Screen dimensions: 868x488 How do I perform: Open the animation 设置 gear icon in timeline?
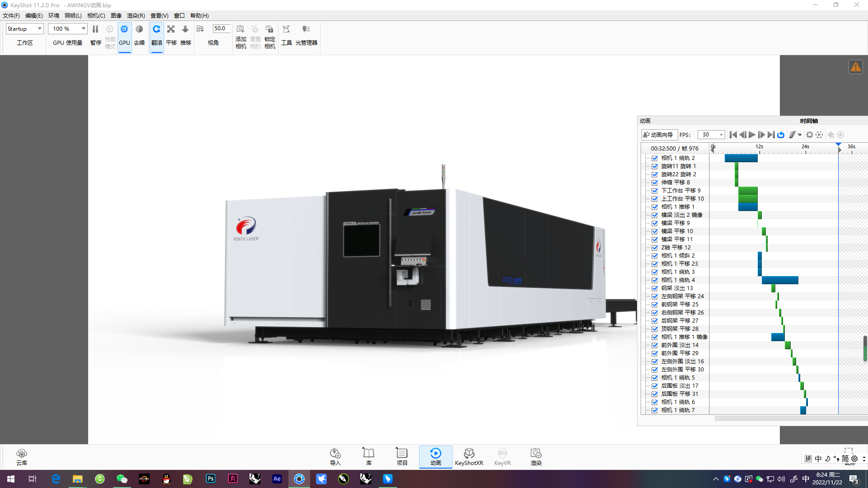click(809, 135)
